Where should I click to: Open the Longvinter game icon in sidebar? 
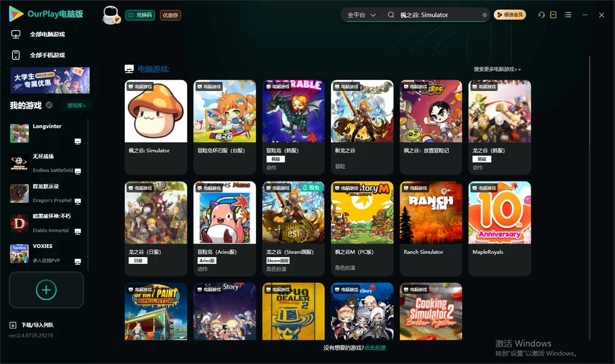(19, 133)
